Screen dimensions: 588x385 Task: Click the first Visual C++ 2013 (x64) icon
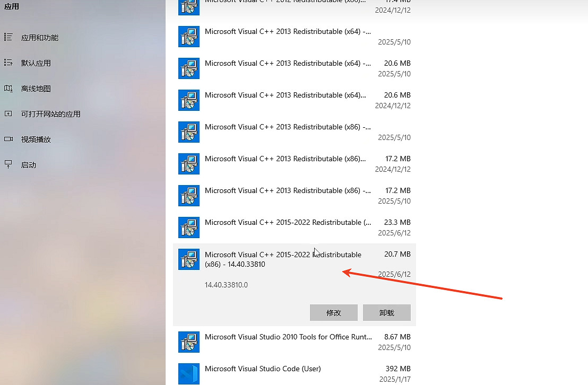[x=189, y=37]
